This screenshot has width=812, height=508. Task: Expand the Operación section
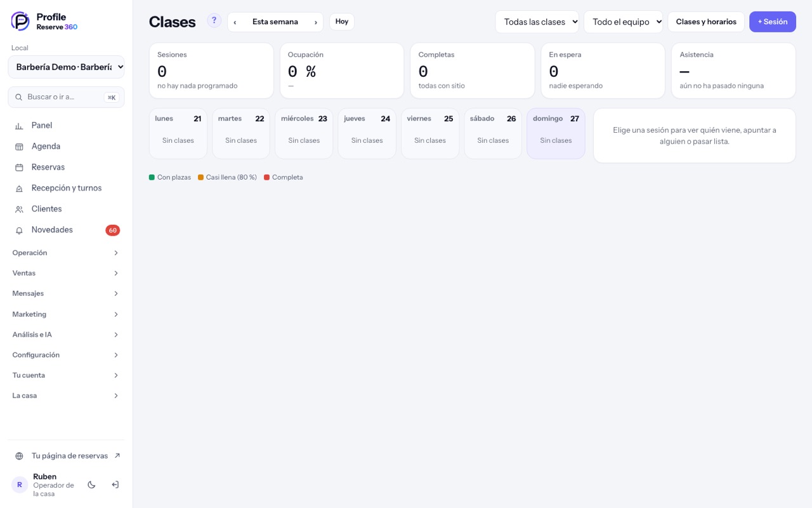tap(66, 253)
